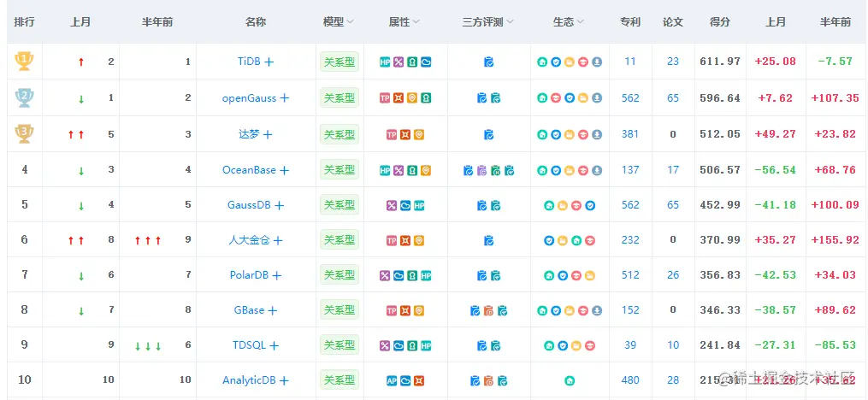Click the plus sign next to PolarDB
The height and width of the screenshot is (400, 868).
click(x=277, y=275)
